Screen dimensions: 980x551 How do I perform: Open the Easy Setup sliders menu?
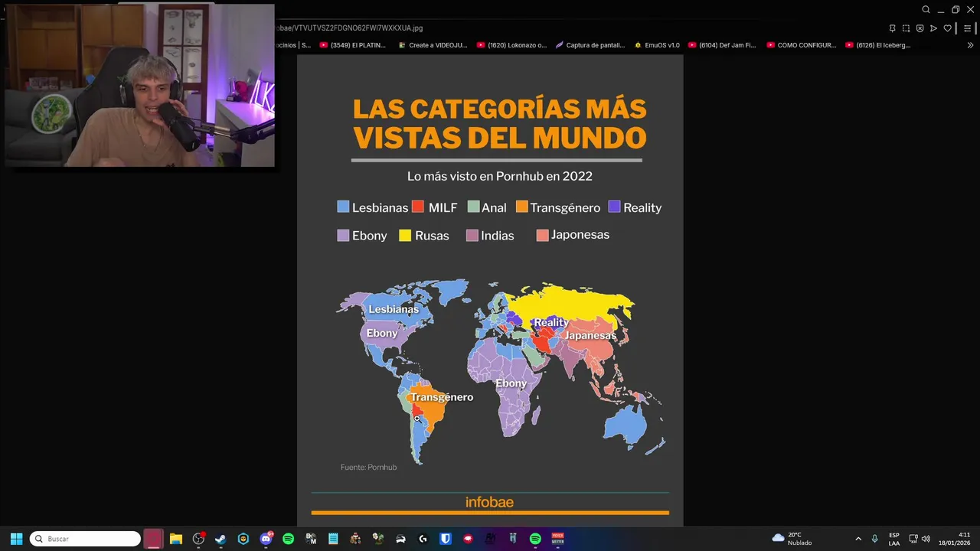click(x=967, y=28)
